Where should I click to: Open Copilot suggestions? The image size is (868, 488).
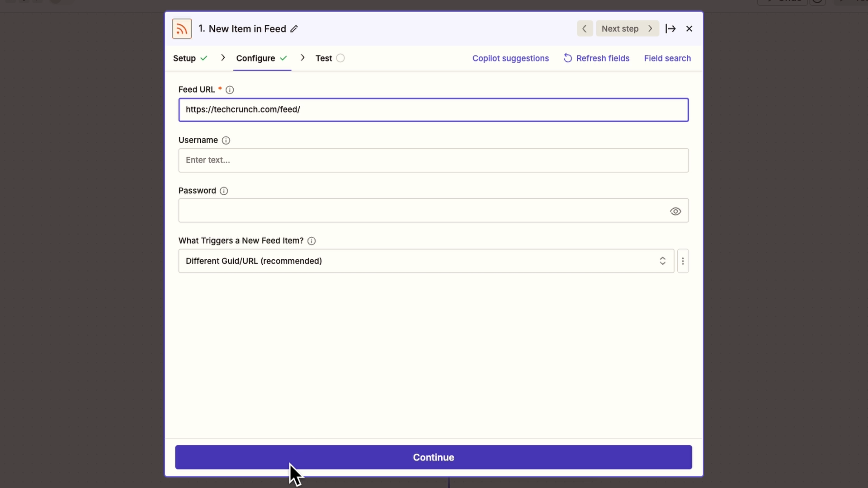[510, 58]
